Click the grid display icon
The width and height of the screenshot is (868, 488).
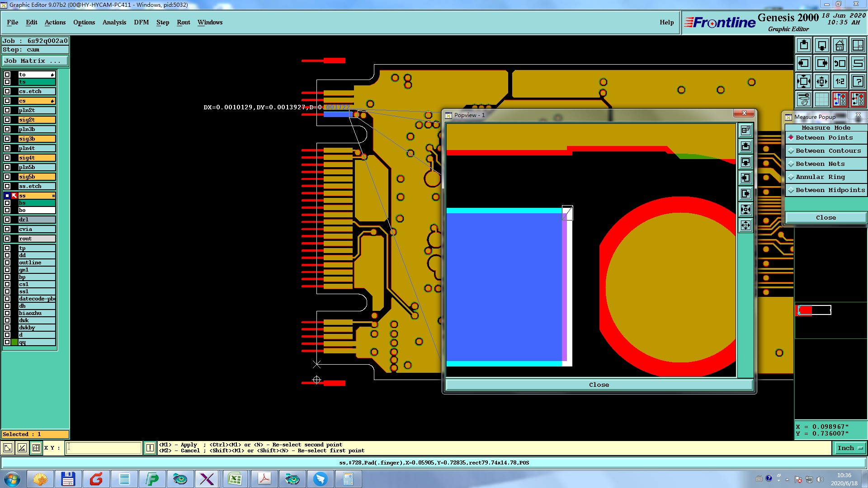pyautogui.click(x=821, y=99)
